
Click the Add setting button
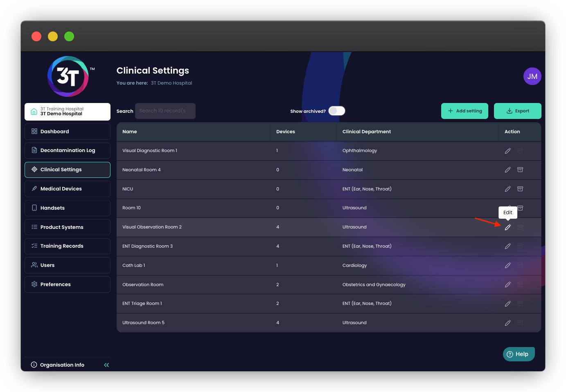pyautogui.click(x=465, y=111)
